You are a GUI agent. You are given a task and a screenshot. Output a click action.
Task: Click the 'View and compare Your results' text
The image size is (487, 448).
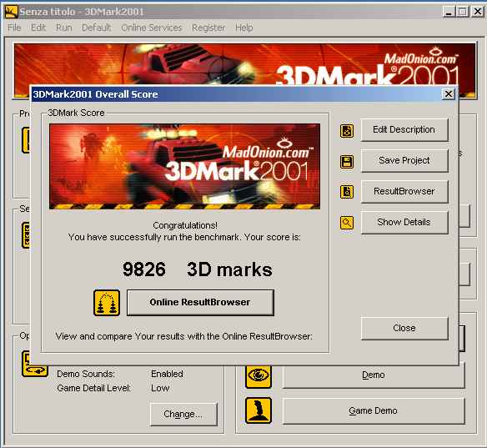pyautogui.click(x=183, y=336)
